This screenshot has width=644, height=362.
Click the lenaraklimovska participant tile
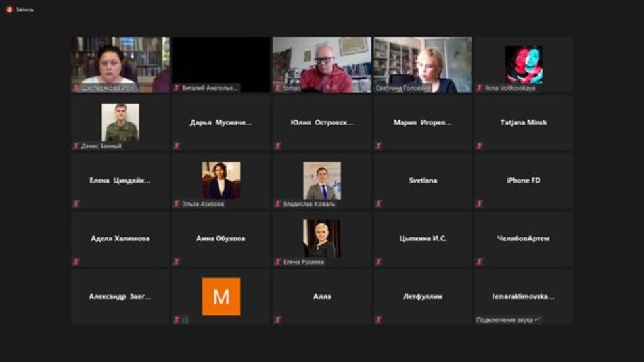(x=524, y=296)
